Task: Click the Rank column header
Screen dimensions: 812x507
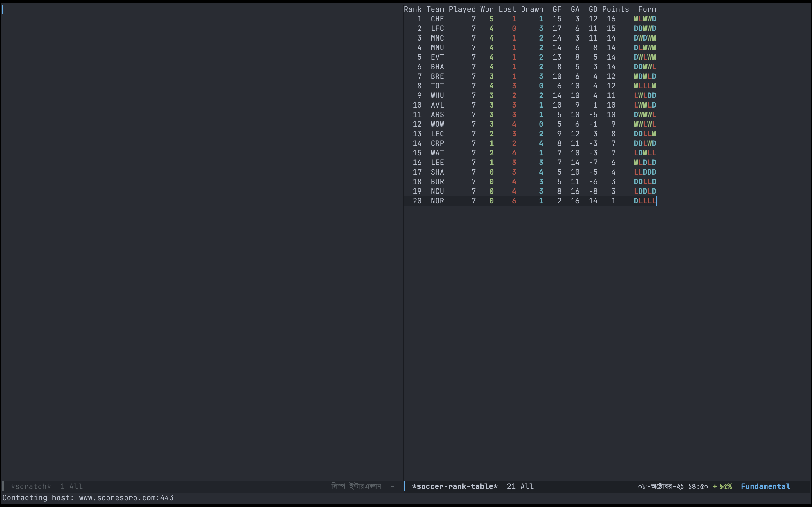Action: click(412, 9)
